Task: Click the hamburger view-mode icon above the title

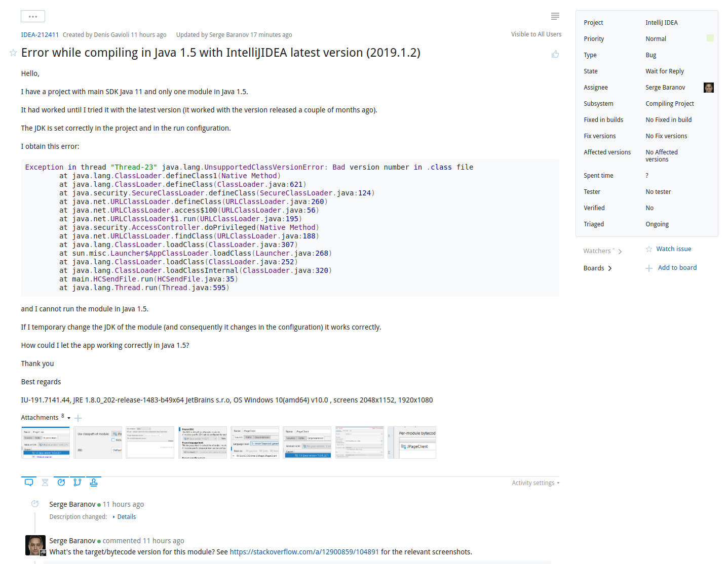Action: coord(555,16)
